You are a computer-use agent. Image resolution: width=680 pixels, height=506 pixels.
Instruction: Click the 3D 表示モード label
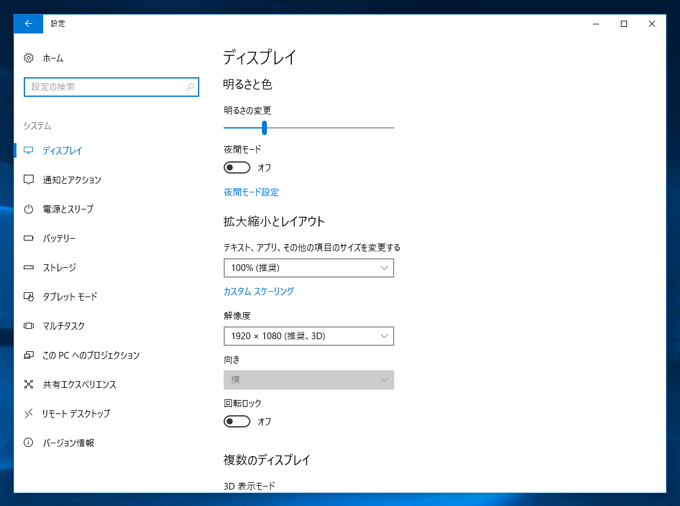coord(249,486)
